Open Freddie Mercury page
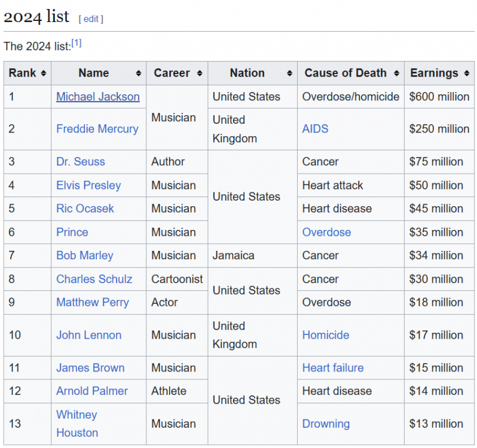 97,129
